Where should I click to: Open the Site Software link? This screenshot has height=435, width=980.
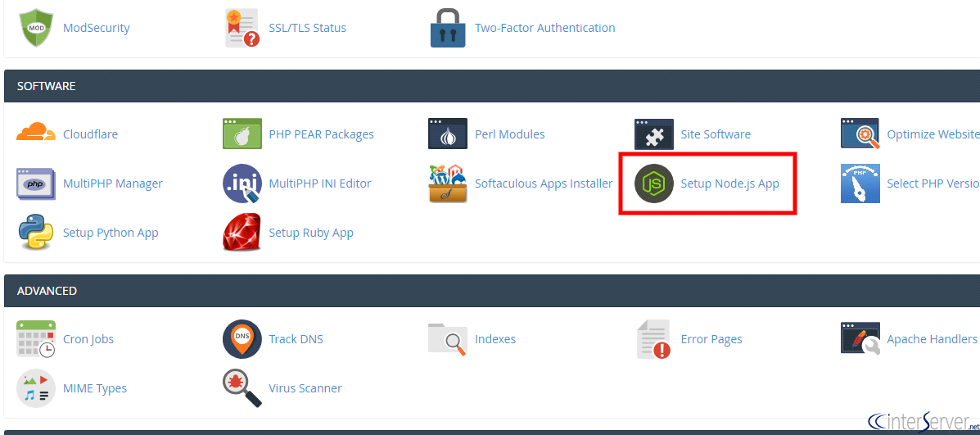716,134
